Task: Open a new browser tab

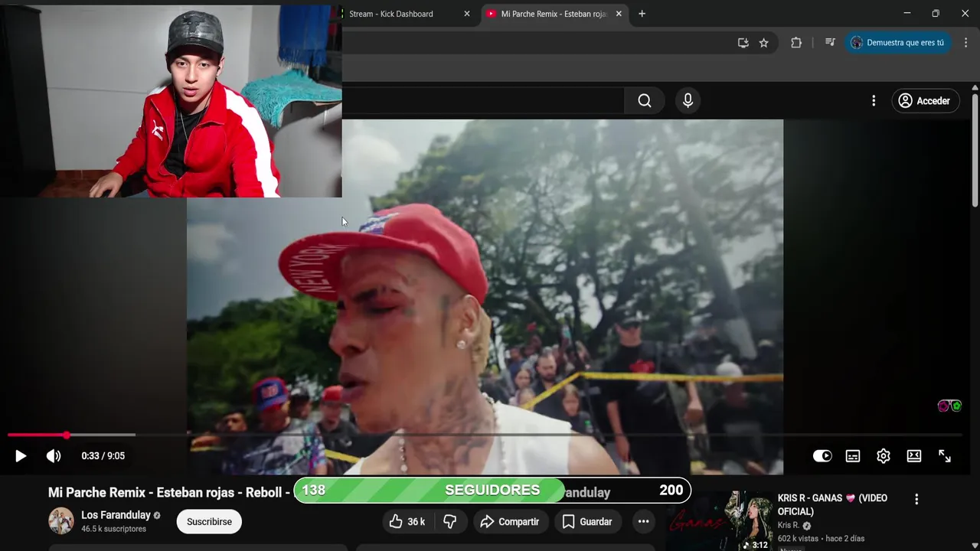Action: [642, 14]
